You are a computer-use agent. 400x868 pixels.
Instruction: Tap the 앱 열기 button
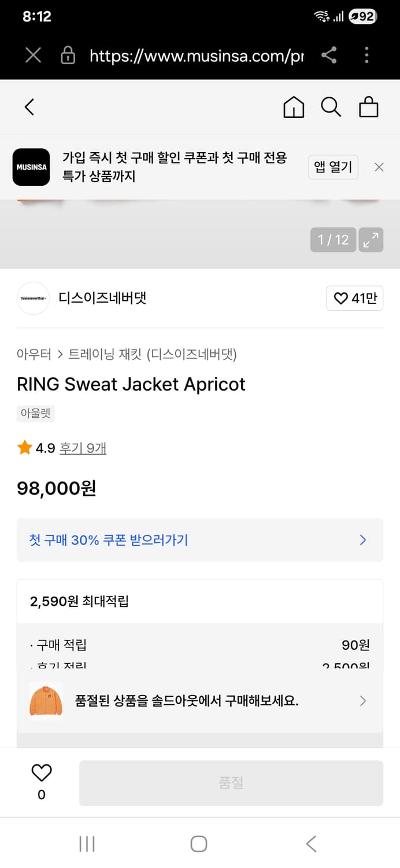tap(333, 167)
